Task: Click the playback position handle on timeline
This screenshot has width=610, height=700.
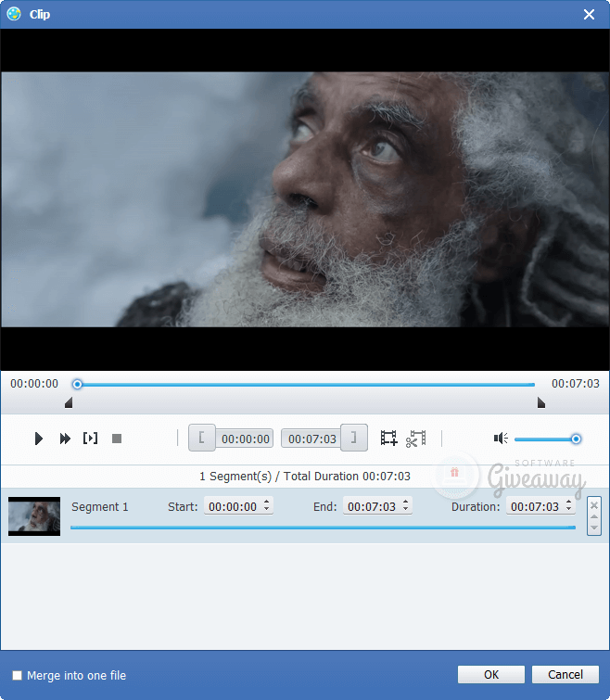Action: (78, 384)
